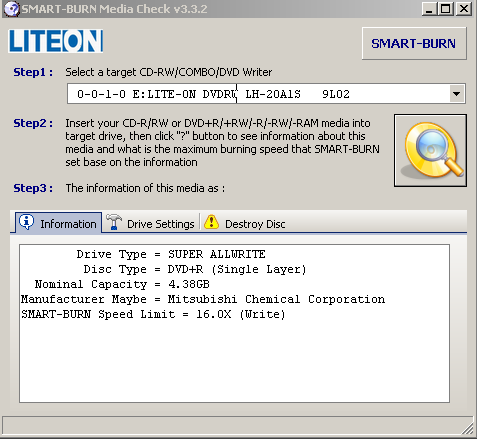The image size is (477, 439).
Task: Close the SMART-BURN Media Check window
Action: (x=464, y=9)
